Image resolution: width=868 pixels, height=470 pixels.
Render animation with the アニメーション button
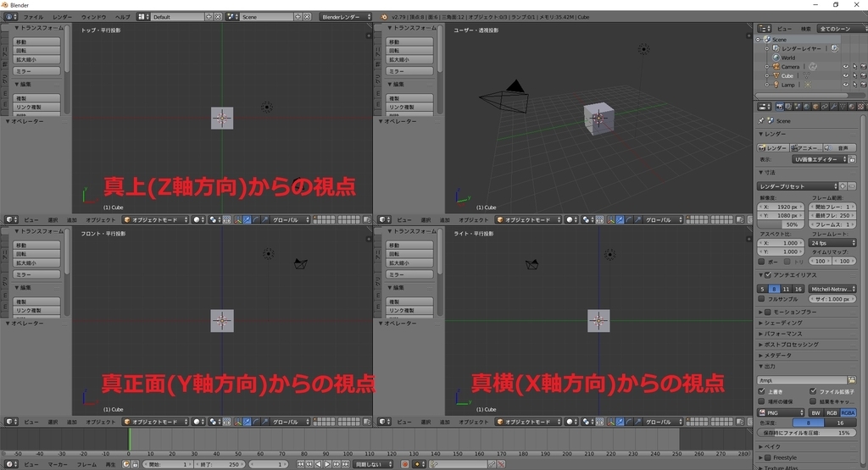coord(806,147)
